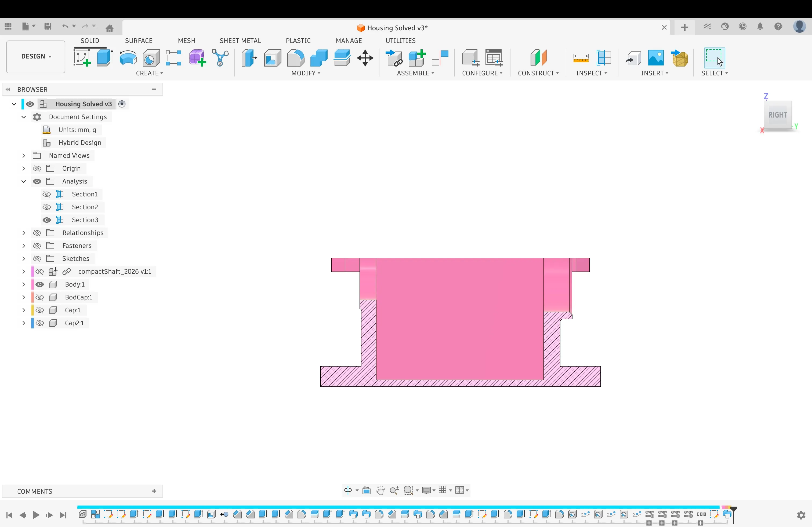This screenshot has width=812, height=527.
Task: Select the Hole tool
Action: coord(151,58)
